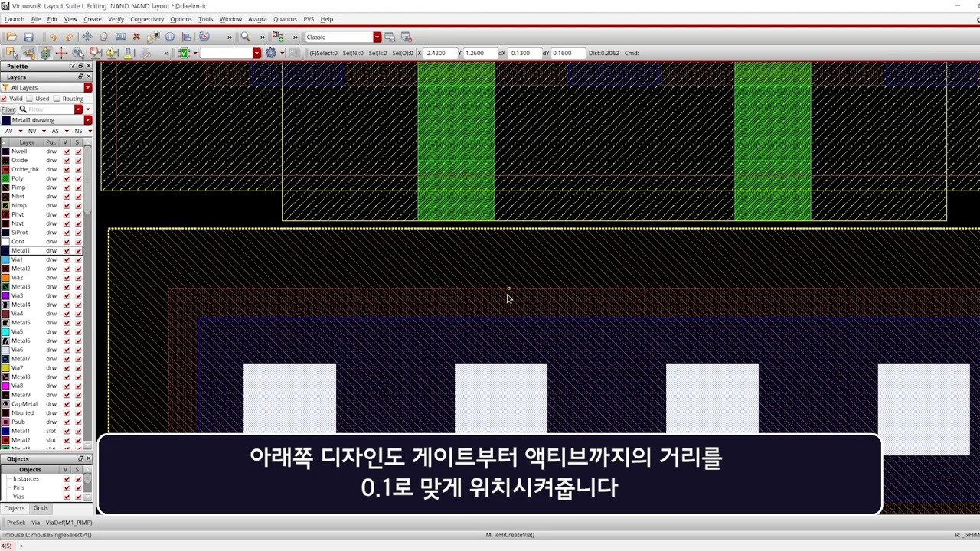Toggle the Used checkbox
The height and width of the screenshot is (551, 980).
pos(29,99)
